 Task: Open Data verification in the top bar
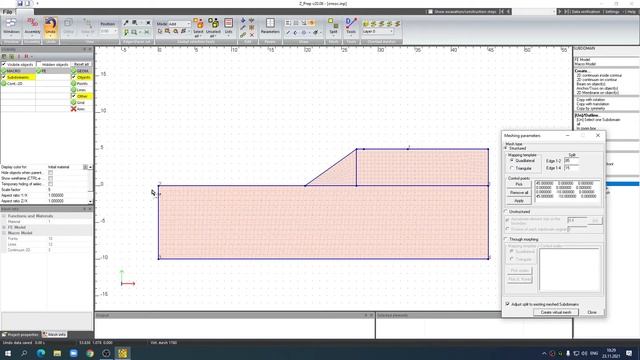[585, 12]
